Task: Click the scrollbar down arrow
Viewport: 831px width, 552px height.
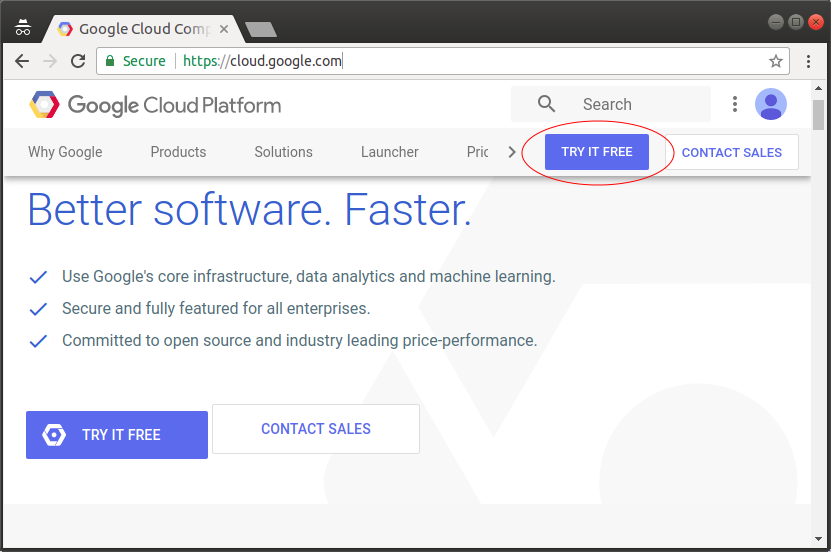Action: coord(818,539)
